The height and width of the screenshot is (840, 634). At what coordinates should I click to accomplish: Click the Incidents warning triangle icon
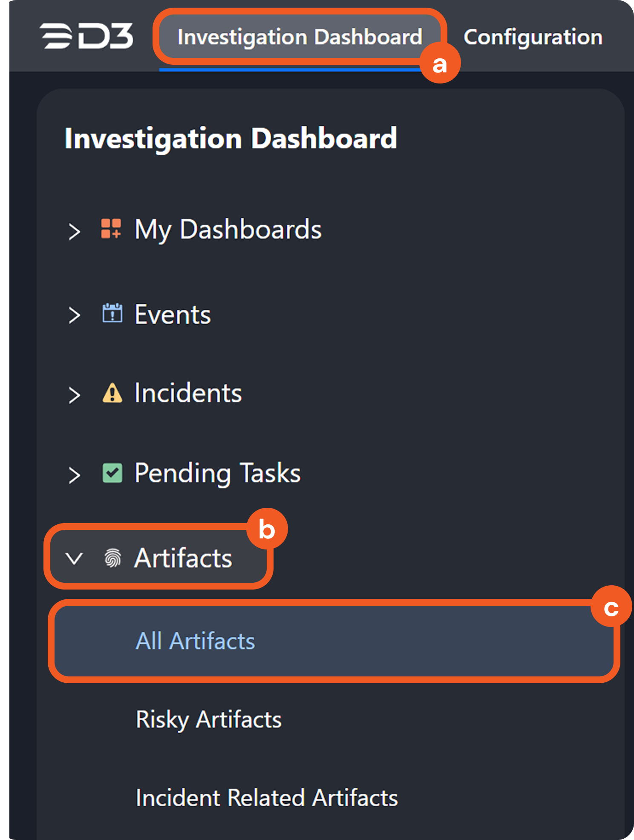112,393
